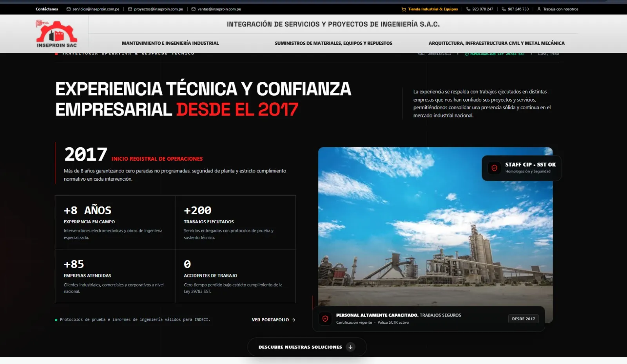Click DESCUBRE NUESTRAS SOLUCIONES button
The width and height of the screenshot is (627, 364).
pos(307,347)
